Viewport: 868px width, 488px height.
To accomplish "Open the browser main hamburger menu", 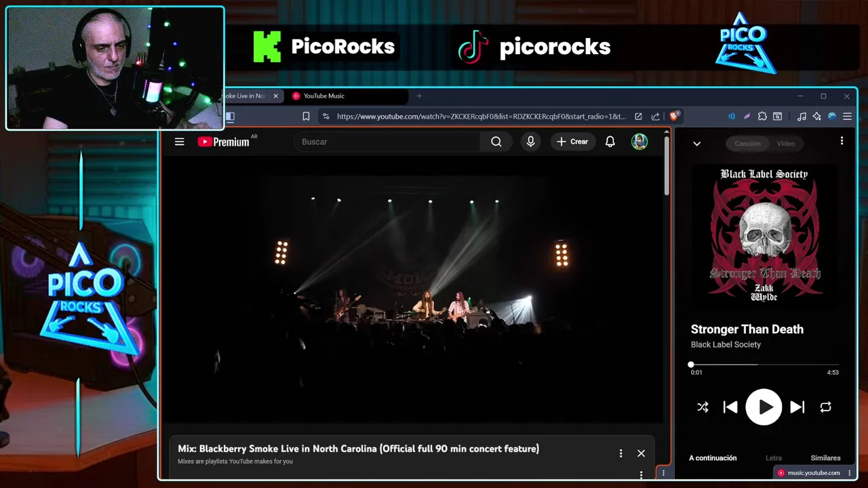I will (x=847, y=117).
